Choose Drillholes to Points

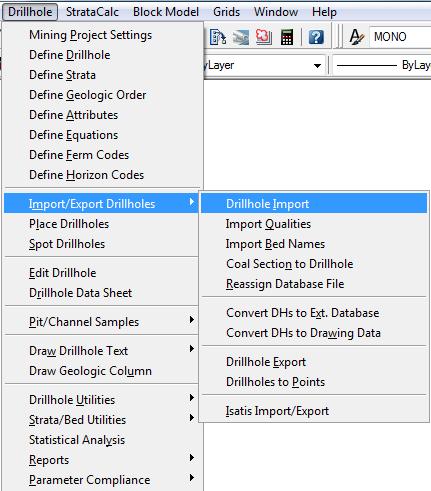tap(314, 382)
